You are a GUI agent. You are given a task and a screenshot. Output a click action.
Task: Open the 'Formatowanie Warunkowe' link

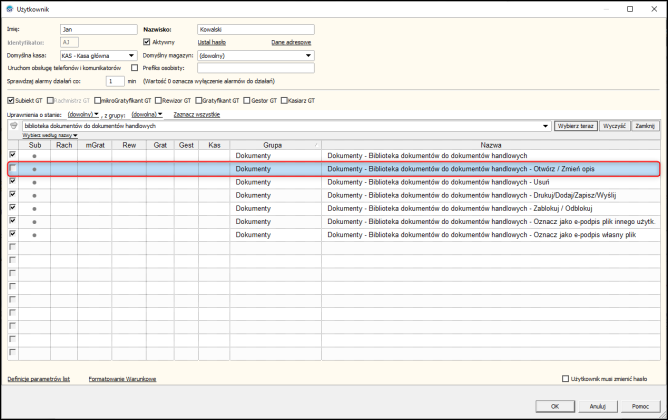[122, 379]
